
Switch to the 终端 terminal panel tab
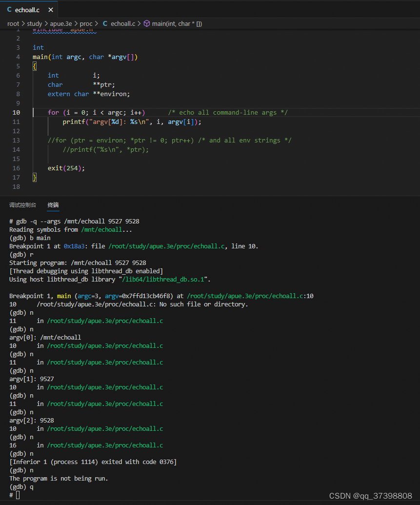pos(53,205)
